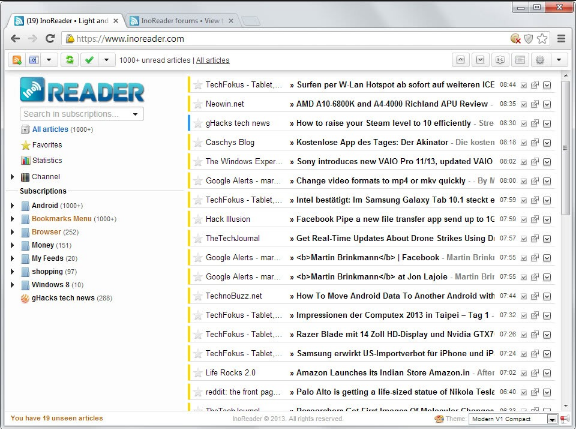The width and height of the screenshot is (576, 429).
Task: Switch to the InoReader forums tab
Action: (x=182, y=21)
